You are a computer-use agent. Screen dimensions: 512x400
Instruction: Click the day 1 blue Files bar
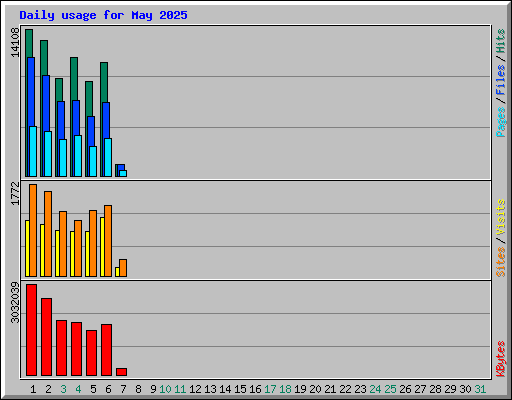pos(31,92)
